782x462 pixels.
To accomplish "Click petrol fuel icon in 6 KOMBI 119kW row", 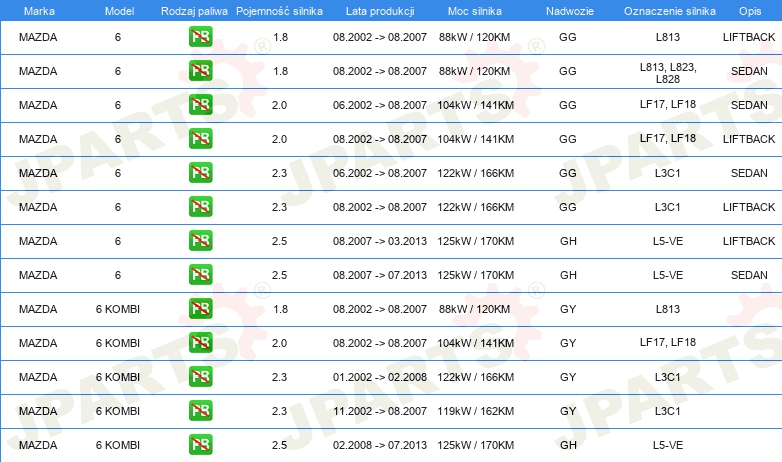I will click(x=200, y=411).
